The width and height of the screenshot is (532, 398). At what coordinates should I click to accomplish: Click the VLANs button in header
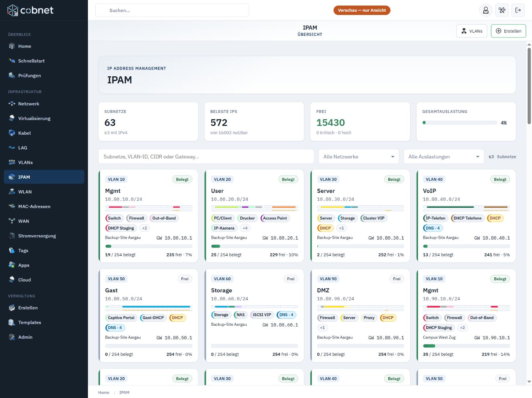point(472,31)
